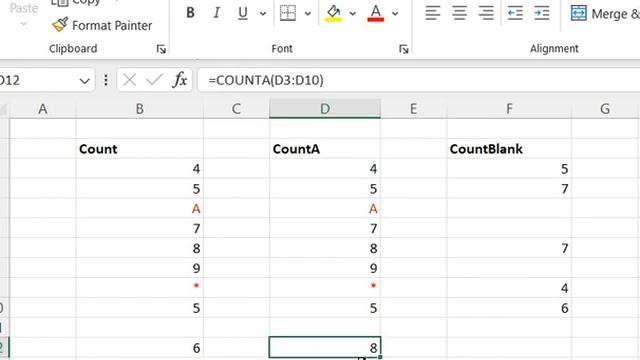Open Insert Function fx icon
Screen dimensions: 640x360
point(180,80)
